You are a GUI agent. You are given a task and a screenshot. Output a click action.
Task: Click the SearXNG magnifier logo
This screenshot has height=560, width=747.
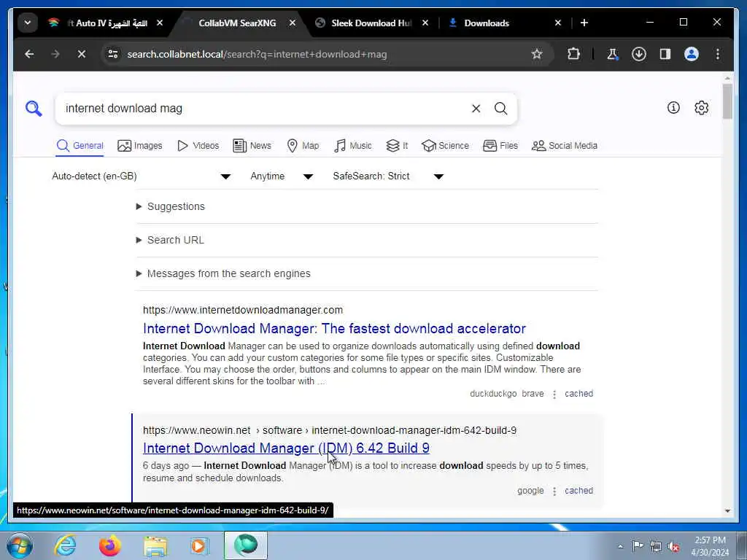34,109
